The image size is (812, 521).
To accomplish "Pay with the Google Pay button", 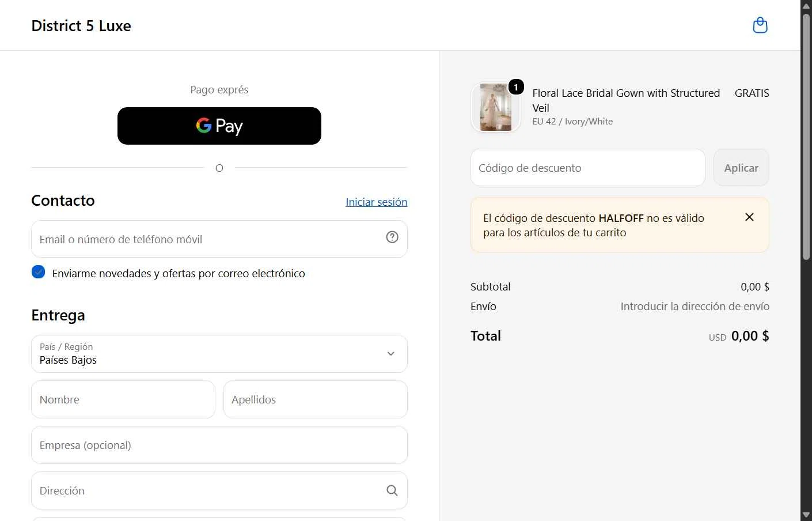I will (219, 126).
